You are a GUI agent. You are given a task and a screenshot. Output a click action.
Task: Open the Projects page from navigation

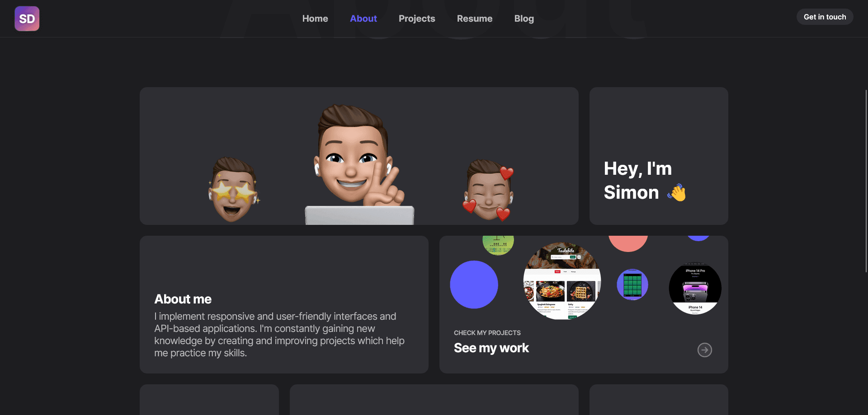coord(417,19)
